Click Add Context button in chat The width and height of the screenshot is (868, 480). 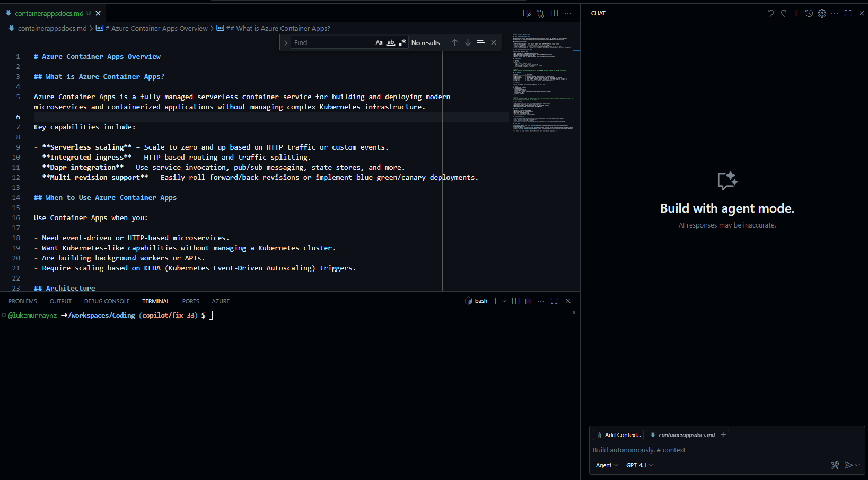(x=618, y=435)
